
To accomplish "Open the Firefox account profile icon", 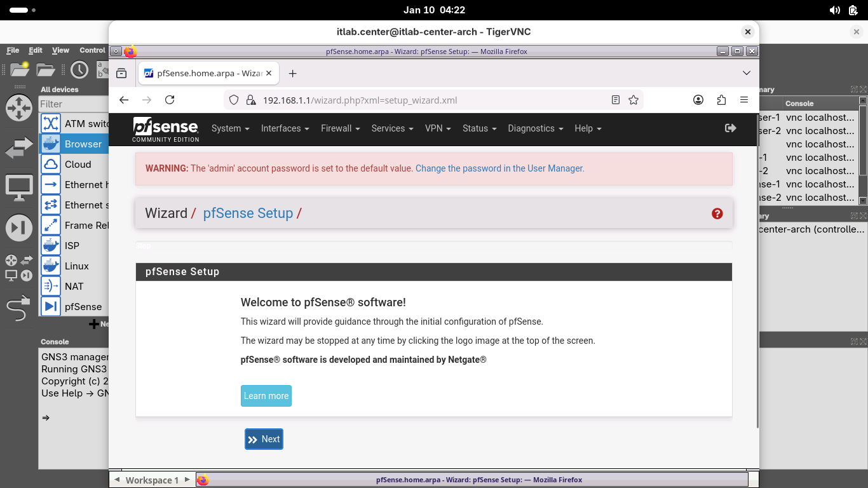I will coord(698,100).
